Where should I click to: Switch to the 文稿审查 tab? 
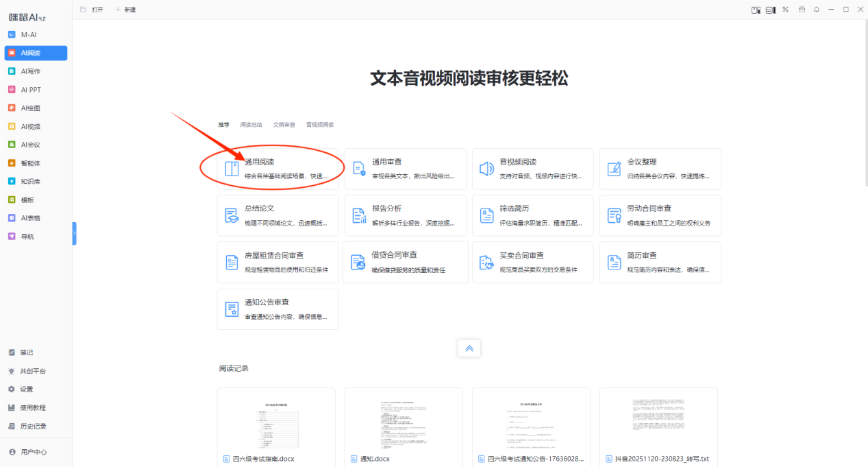(x=284, y=125)
